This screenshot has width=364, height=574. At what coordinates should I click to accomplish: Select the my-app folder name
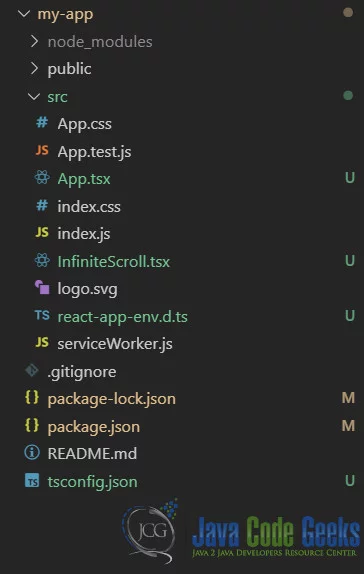click(x=65, y=15)
